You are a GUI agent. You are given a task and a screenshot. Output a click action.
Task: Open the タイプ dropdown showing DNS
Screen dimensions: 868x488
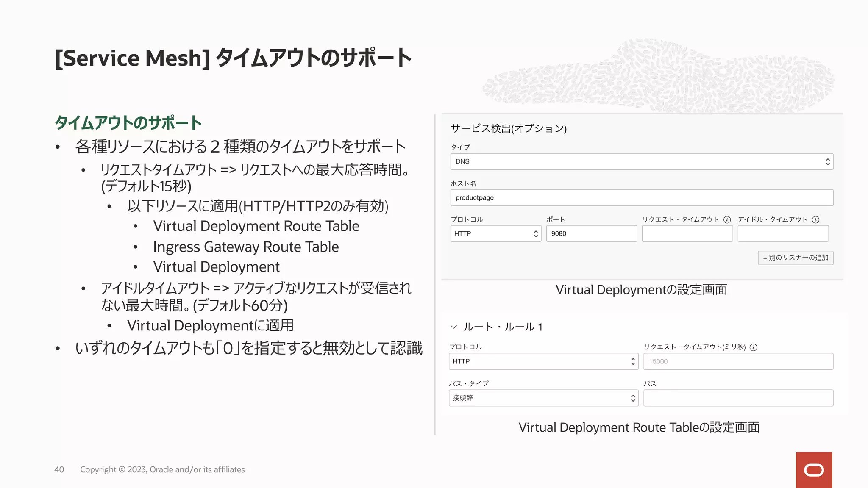pyautogui.click(x=642, y=161)
